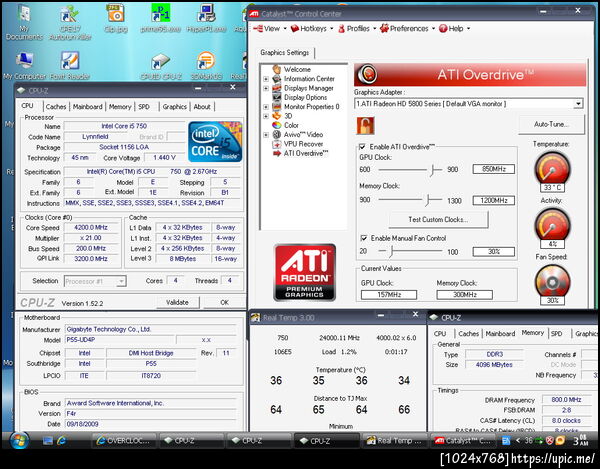The height and width of the screenshot is (469, 600).
Task: Click the GPU Clock slider handle
Action: click(x=432, y=169)
